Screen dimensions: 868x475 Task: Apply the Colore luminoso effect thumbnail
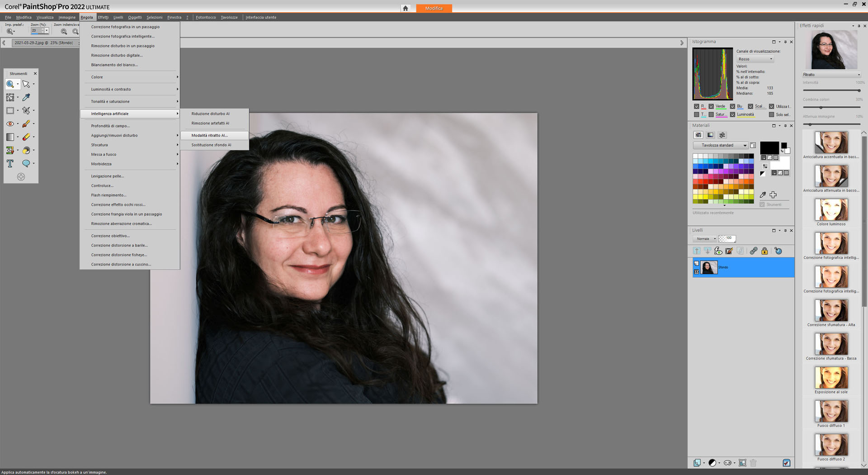[x=831, y=210]
